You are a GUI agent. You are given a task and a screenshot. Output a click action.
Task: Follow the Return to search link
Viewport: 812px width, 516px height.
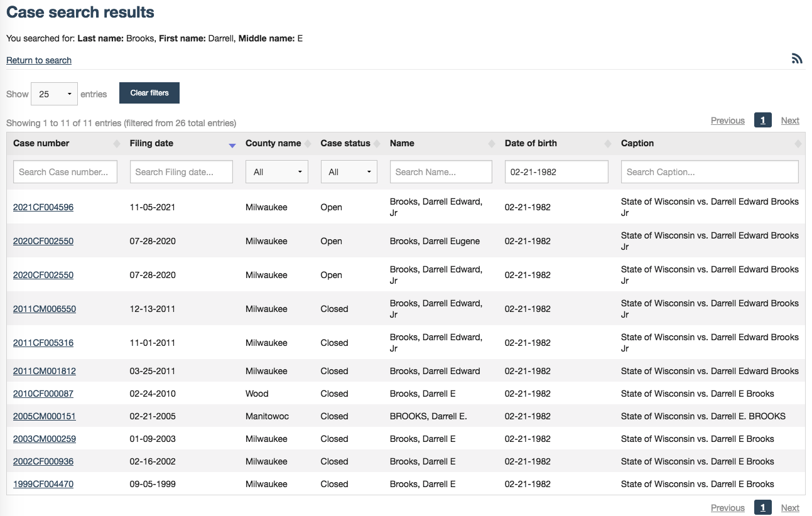39,60
